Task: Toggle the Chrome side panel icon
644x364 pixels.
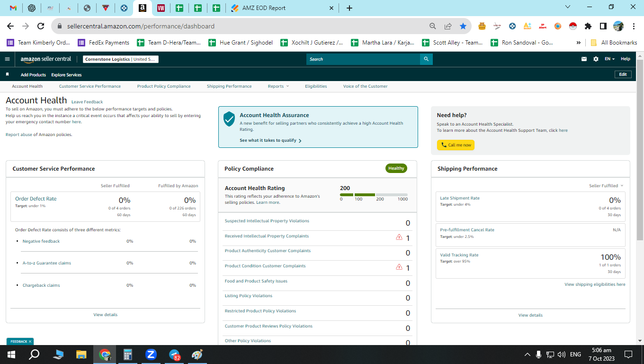Action: coord(603,26)
